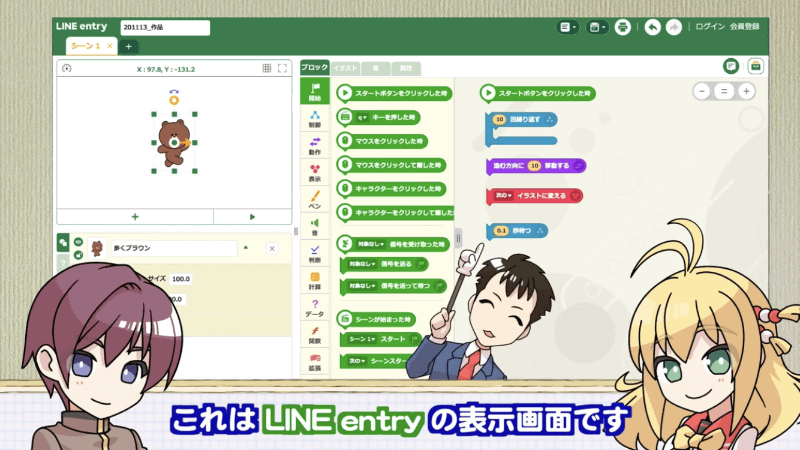
Task: Add a new scene tab with plus
Action: pyautogui.click(x=129, y=46)
